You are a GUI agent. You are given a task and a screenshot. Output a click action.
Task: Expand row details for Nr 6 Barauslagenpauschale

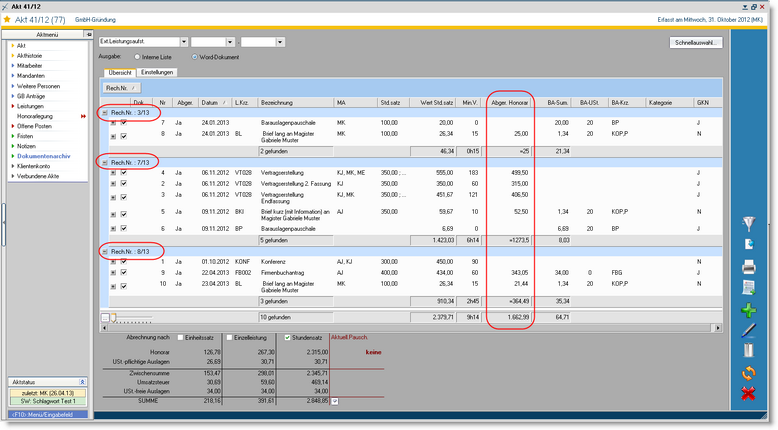113,229
